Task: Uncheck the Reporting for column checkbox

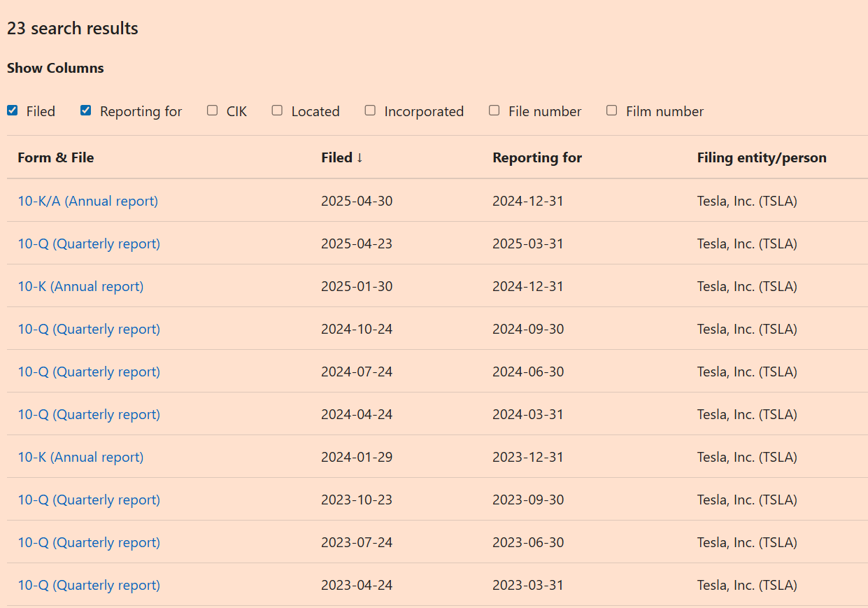Action: (x=86, y=111)
